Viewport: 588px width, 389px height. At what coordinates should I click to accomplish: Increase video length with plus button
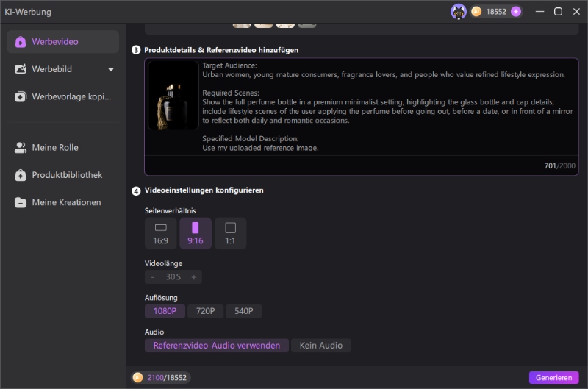pyautogui.click(x=194, y=277)
